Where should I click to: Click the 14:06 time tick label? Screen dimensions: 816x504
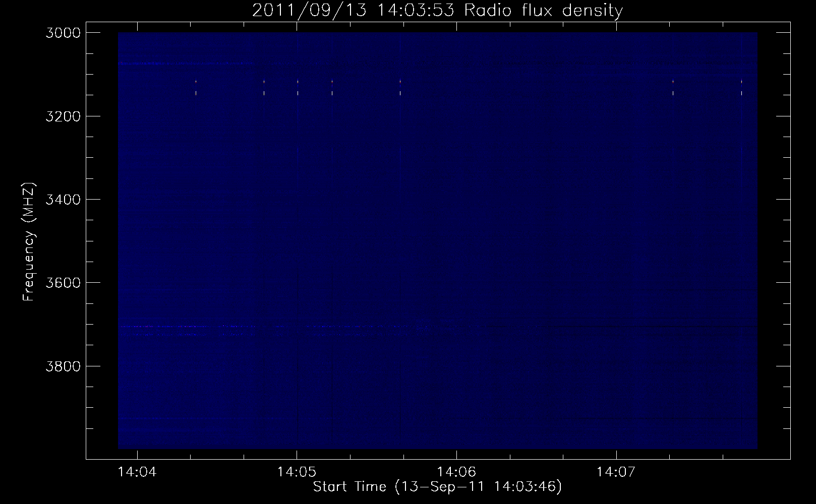[456, 472]
